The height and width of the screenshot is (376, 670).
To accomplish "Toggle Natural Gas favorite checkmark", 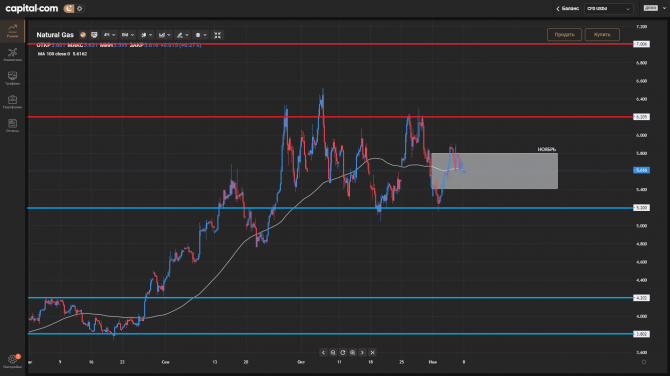I will point(83,35).
